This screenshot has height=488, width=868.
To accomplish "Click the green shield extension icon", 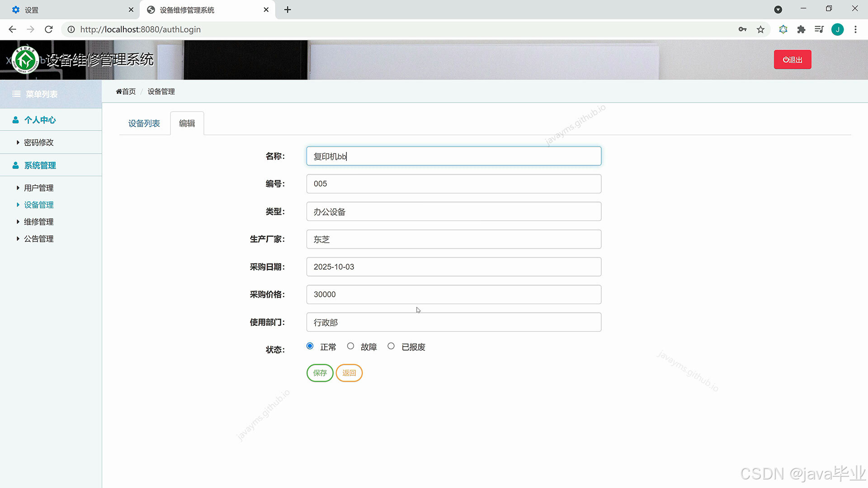I will point(783,29).
